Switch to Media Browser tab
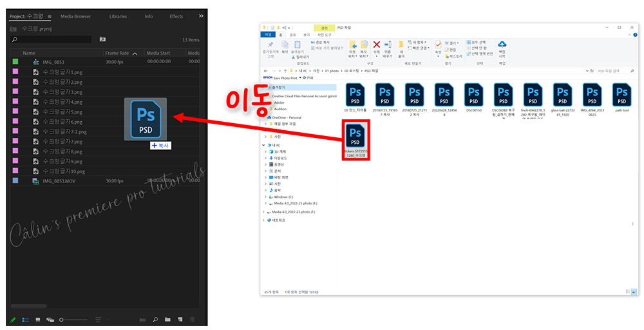This screenshot has height=330, width=644. (x=75, y=17)
